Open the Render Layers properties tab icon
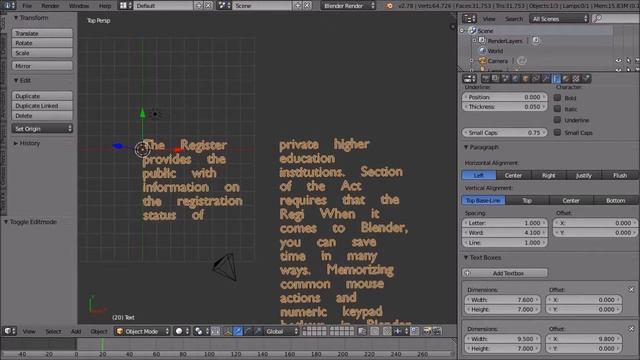Viewport: 640px width, 360px height. pyautogui.click(x=495, y=78)
